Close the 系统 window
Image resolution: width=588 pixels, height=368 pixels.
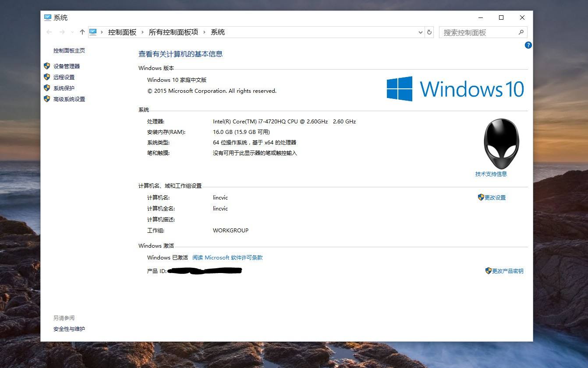click(522, 18)
